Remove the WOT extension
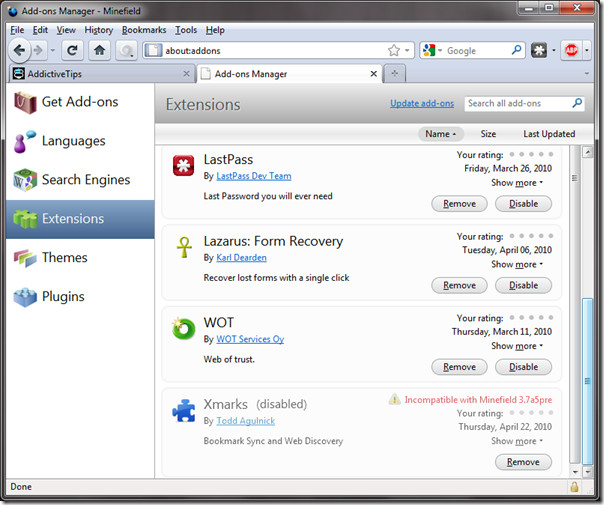 459,367
